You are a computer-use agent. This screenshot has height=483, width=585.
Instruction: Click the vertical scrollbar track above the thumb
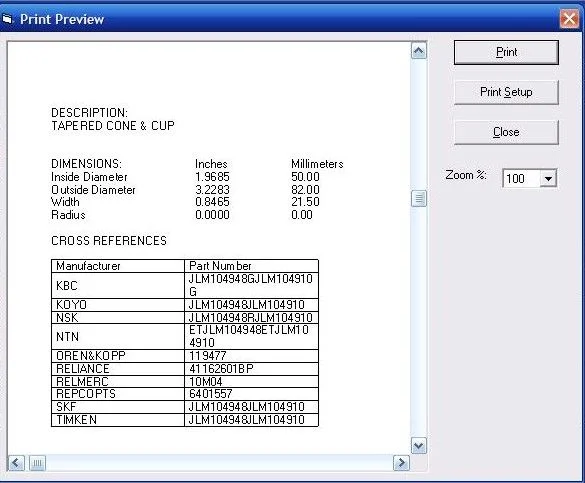(x=419, y=125)
